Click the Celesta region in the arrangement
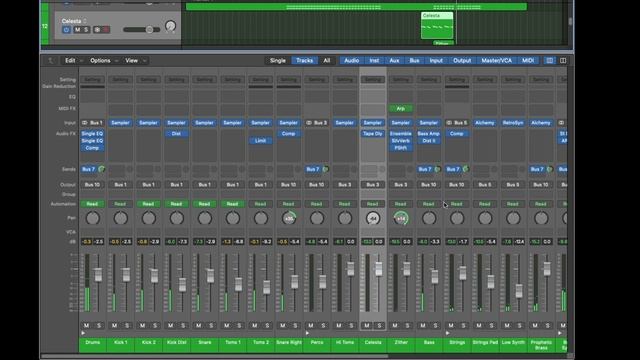The height and width of the screenshot is (360, 640). click(x=437, y=26)
